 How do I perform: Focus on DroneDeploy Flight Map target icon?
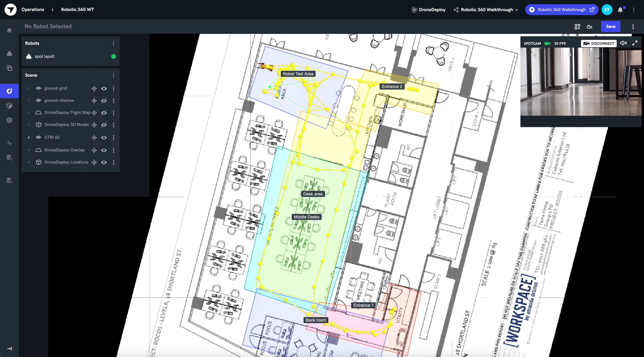[x=94, y=113]
